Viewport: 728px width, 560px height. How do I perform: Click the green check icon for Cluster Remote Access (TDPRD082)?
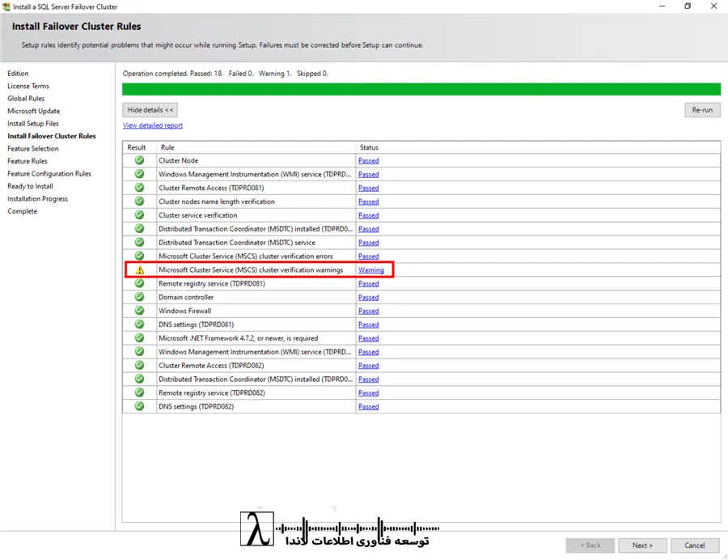click(x=139, y=366)
